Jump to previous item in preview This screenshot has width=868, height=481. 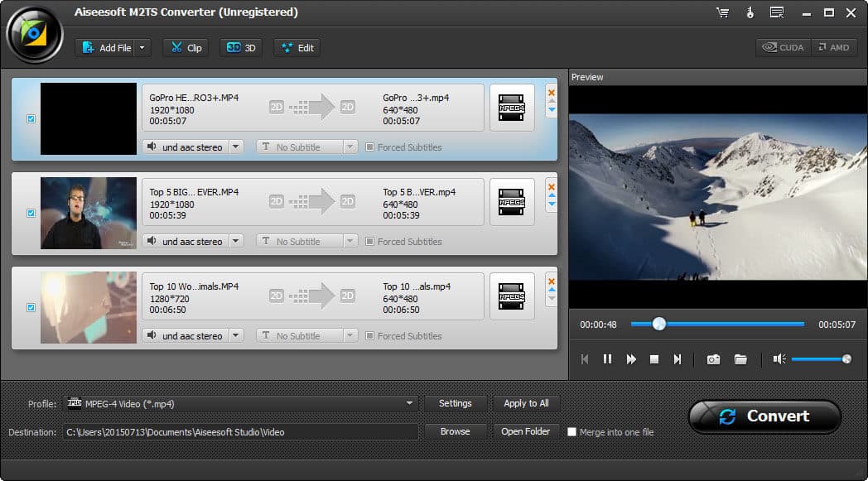pyautogui.click(x=585, y=359)
